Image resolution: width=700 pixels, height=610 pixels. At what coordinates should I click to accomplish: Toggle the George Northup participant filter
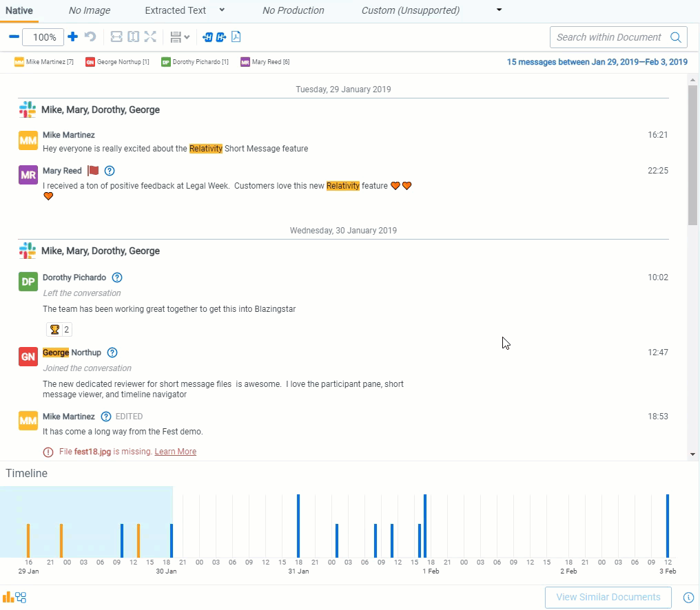point(117,62)
